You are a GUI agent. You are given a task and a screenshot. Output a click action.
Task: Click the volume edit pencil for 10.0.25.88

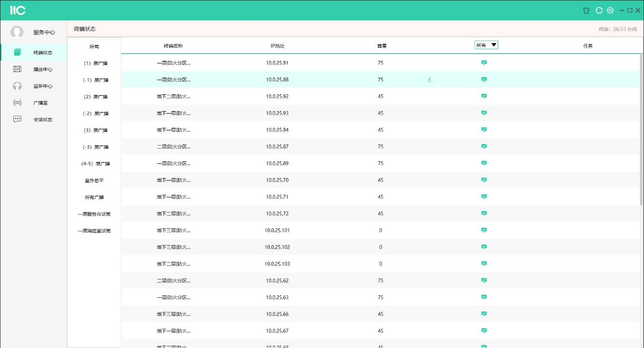(430, 79)
